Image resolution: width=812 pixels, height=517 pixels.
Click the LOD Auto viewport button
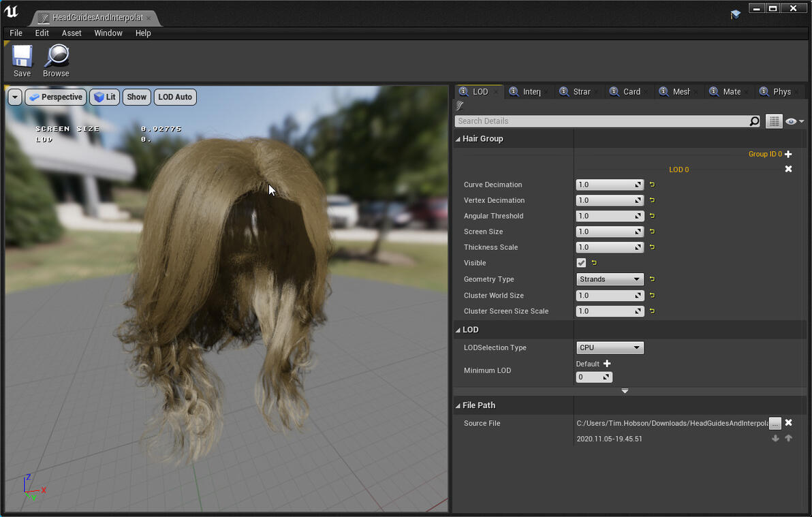tap(175, 97)
